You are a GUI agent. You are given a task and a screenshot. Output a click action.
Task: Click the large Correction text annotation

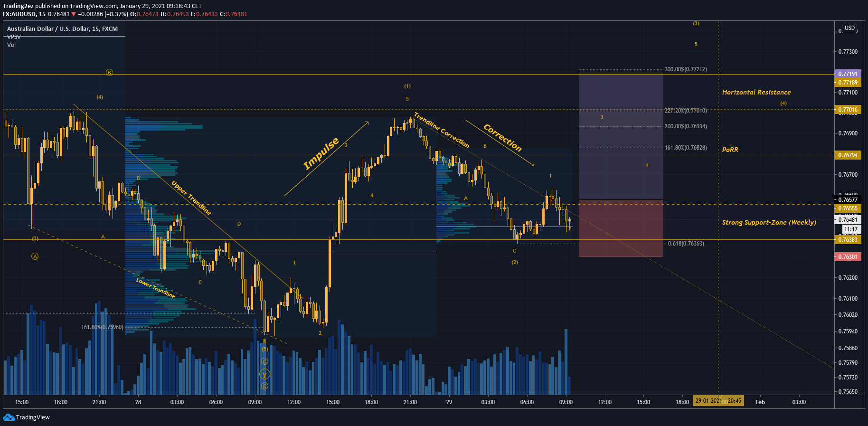click(502, 138)
